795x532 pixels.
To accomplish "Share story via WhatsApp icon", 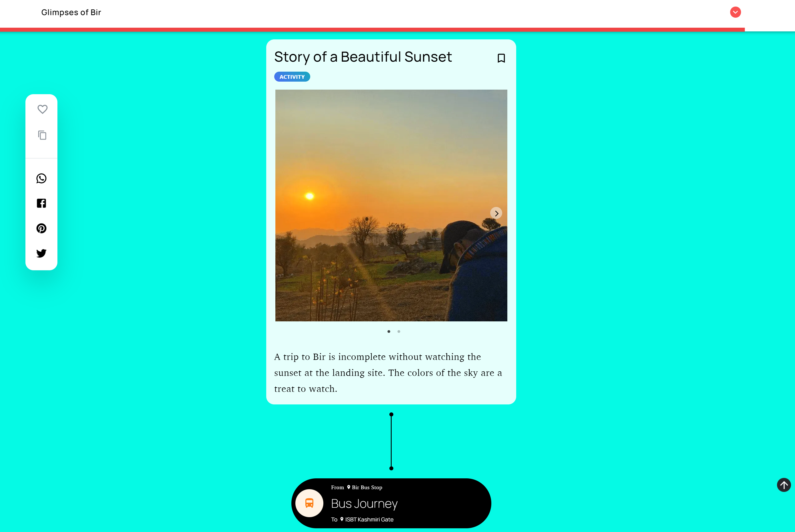I will click(x=41, y=178).
